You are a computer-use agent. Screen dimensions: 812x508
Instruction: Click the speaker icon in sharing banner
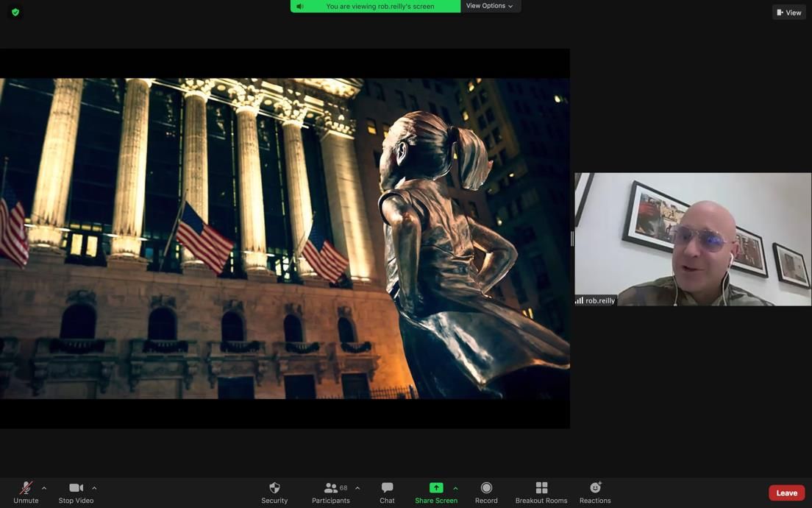pyautogui.click(x=300, y=7)
